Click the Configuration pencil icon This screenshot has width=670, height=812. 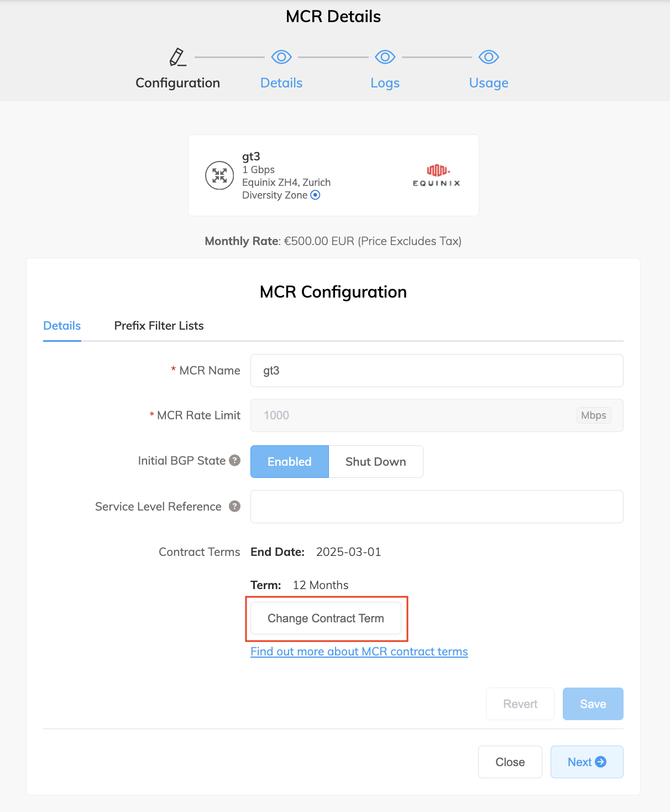177,57
